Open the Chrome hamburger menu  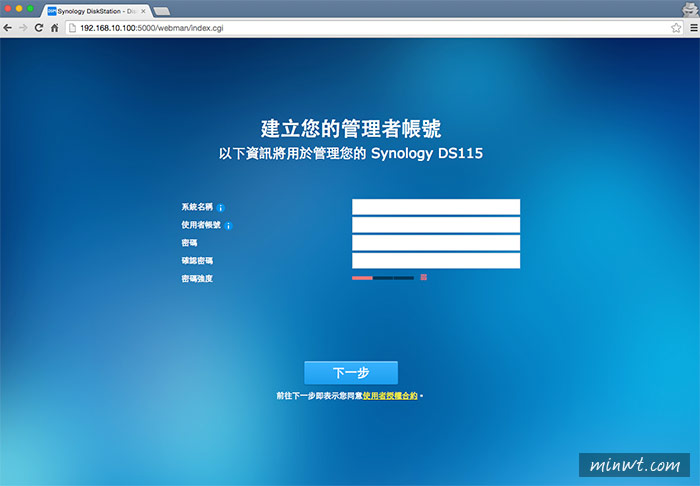[694, 28]
